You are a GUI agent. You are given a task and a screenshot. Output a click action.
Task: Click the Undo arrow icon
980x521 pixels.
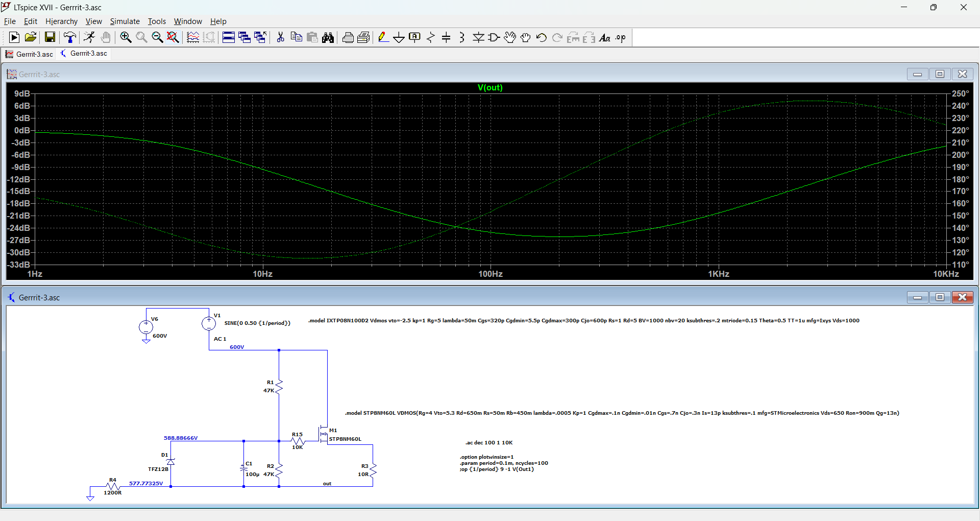(542, 37)
